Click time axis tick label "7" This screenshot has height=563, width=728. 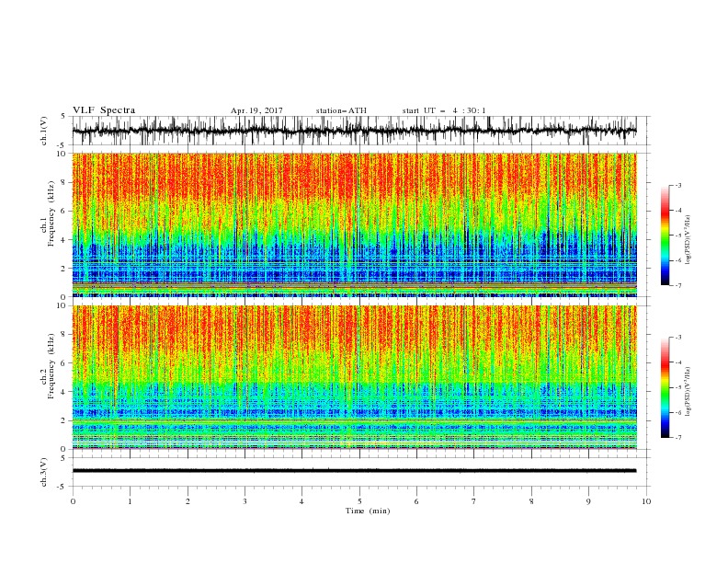click(474, 501)
